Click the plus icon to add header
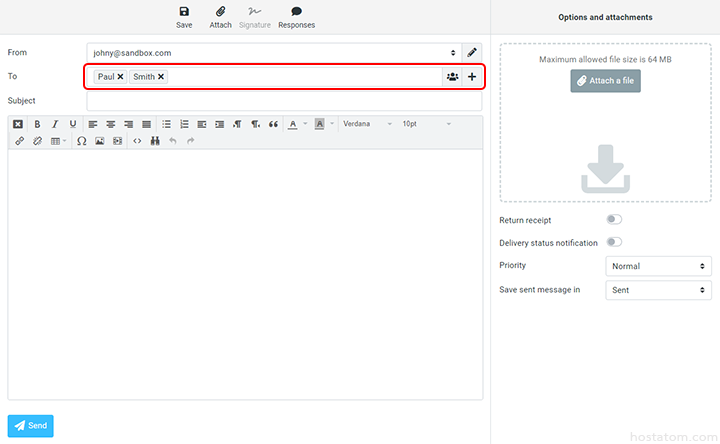 (472, 77)
